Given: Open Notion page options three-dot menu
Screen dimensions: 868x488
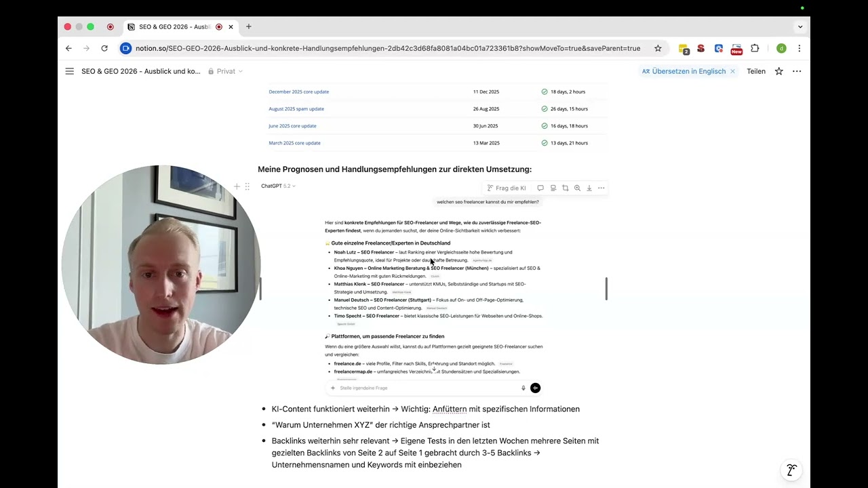Looking at the screenshot, I should 797,71.
